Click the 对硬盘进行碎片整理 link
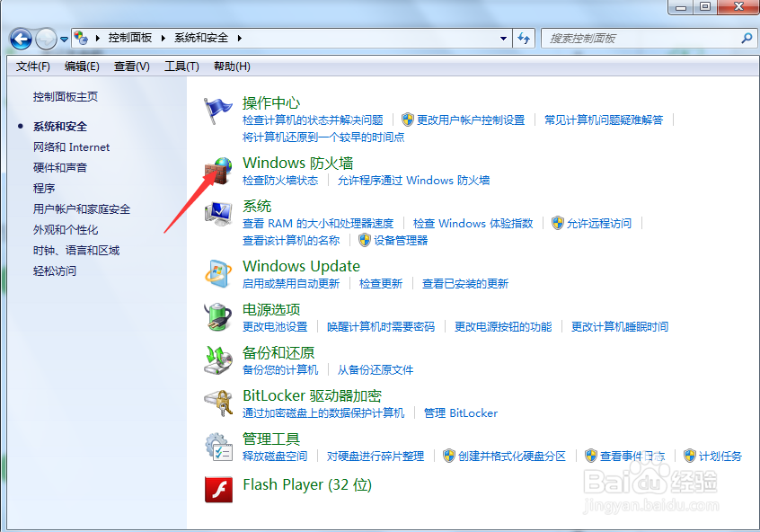760x532 pixels. (x=376, y=456)
